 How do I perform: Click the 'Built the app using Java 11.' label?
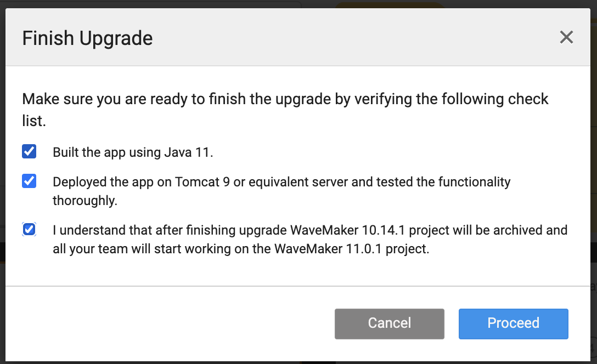133,152
